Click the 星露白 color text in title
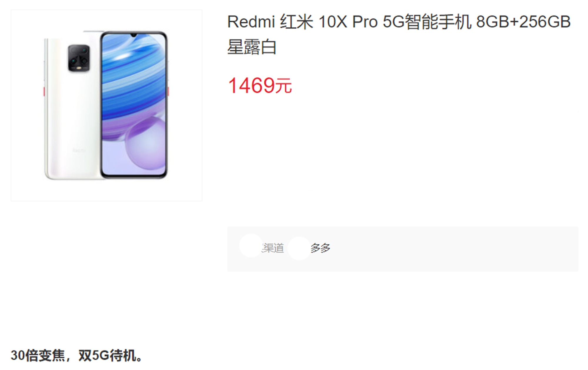The height and width of the screenshot is (370, 588). click(252, 47)
